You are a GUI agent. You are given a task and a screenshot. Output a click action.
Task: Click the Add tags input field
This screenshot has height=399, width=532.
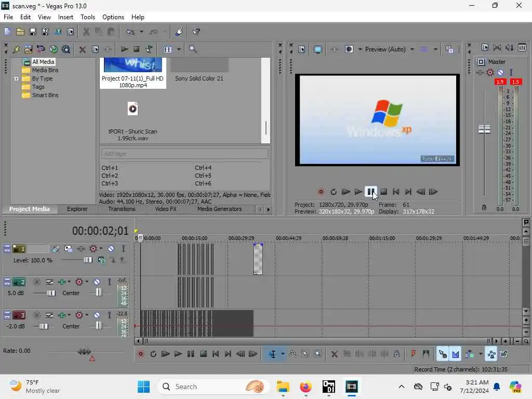click(x=184, y=154)
